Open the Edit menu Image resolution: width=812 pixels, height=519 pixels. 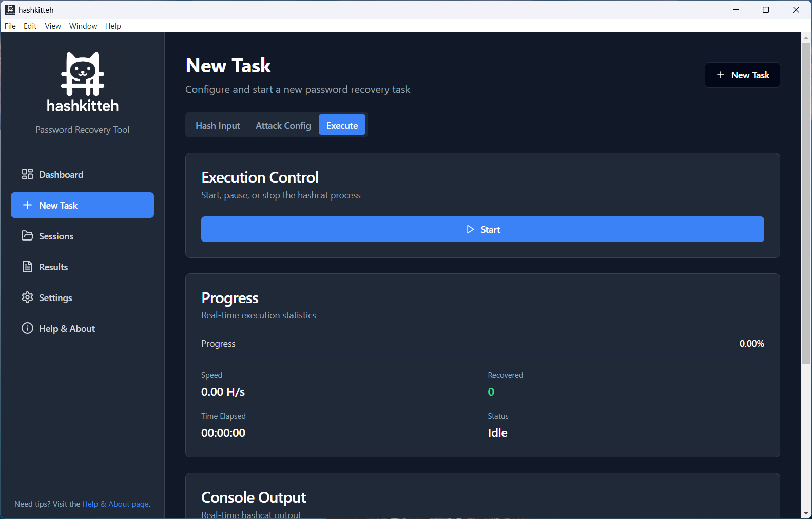(x=30, y=26)
